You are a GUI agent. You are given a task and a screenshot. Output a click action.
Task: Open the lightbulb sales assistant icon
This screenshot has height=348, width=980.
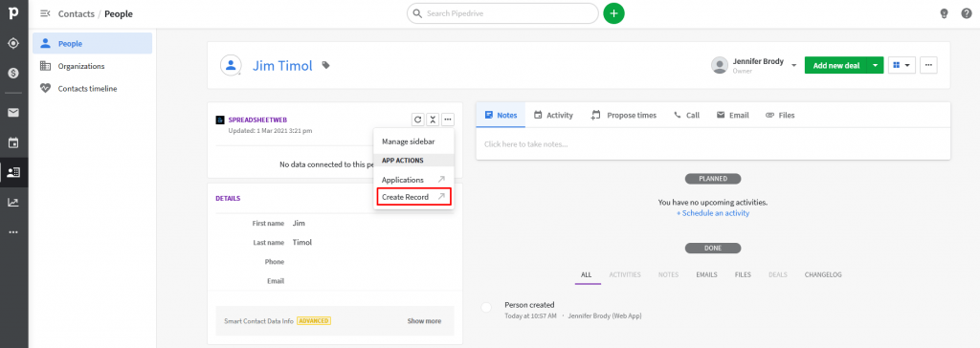[x=945, y=13]
